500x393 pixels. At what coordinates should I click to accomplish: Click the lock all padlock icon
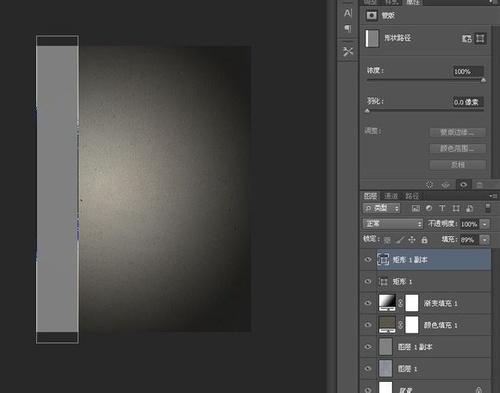424,240
